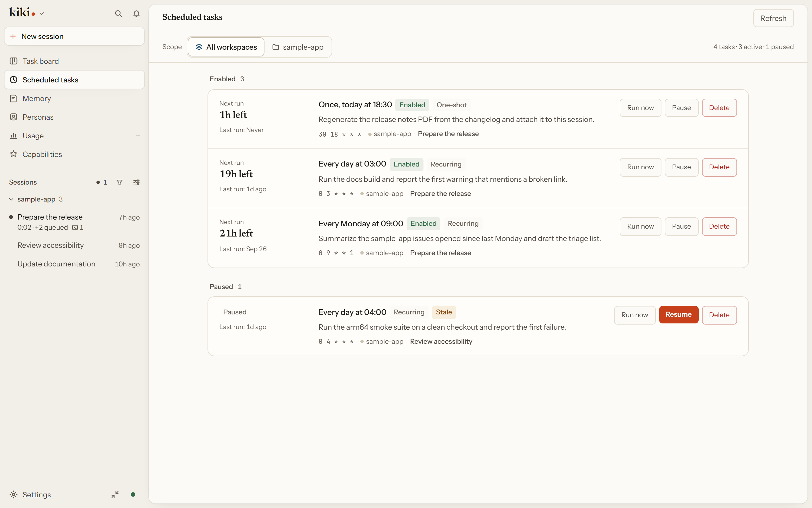This screenshot has height=508, width=812.
Task: Pause the Every day at 03:00 task
Action: pyautogui.click(x=681, y=167)
